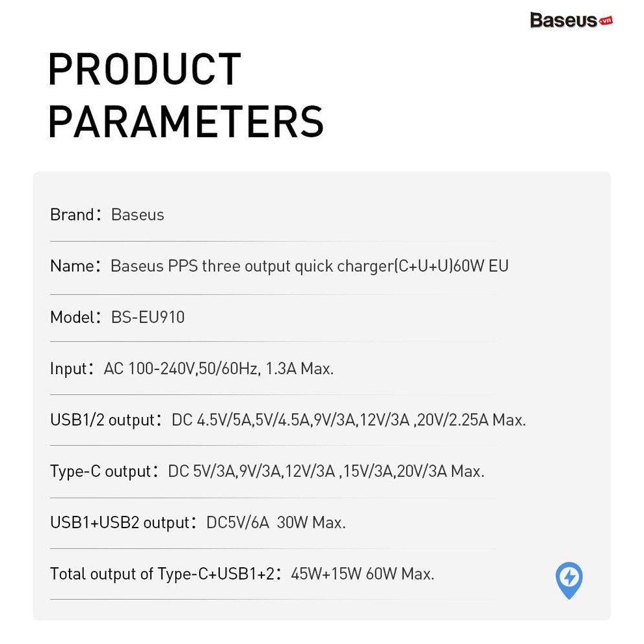Select the Brand label text
Viewport: 644px width, 644px height.
pos(72,215)
